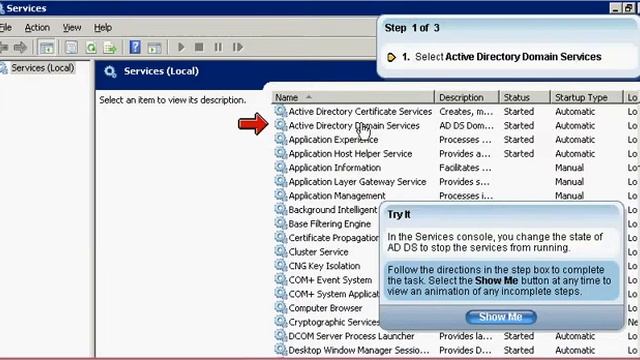
Task: Click Automatic startup type for Active Directory Certificate Services
Action: (x=575, y=111)
